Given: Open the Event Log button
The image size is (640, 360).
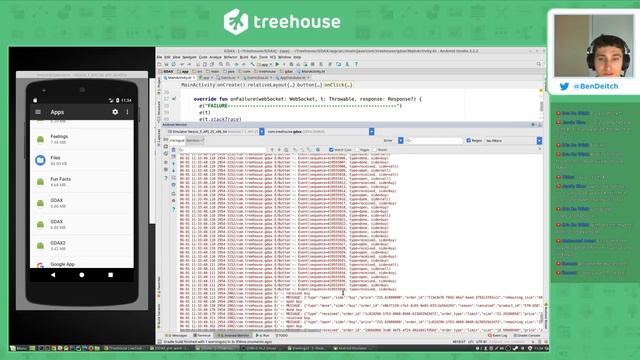Looking at the screenshot, I should (498, 336).
